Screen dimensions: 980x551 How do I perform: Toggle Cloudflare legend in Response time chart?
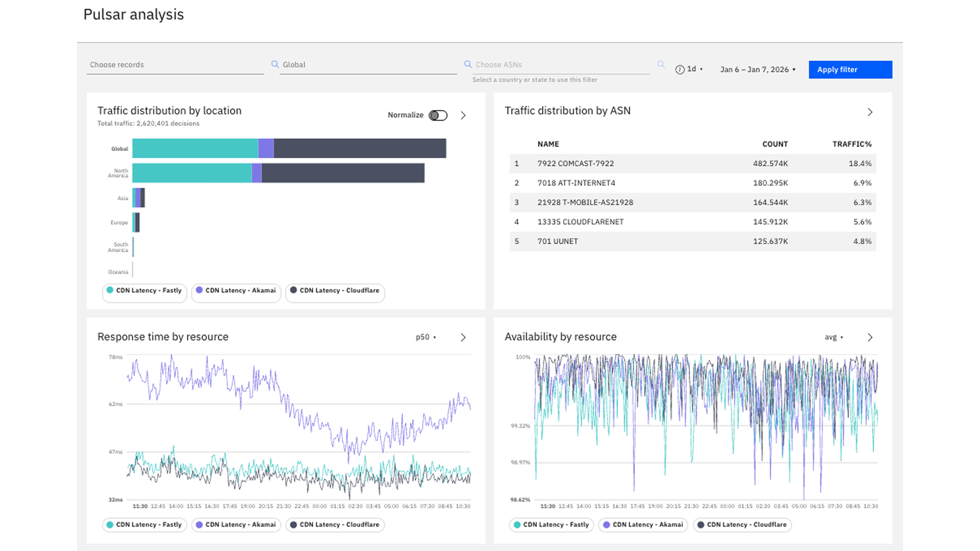(335, 525)
